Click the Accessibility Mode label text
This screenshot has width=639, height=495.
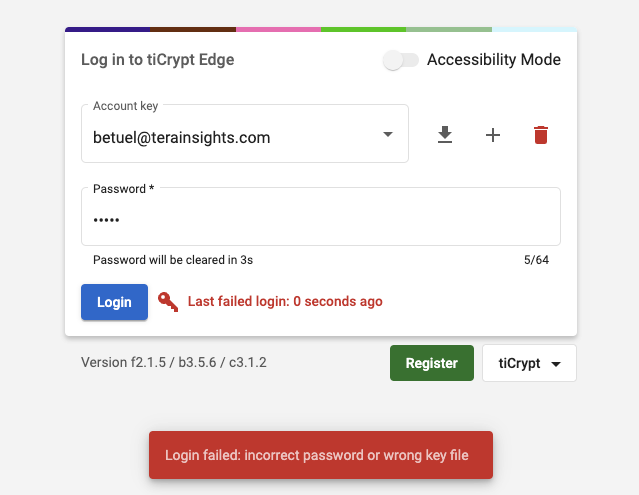493,60
